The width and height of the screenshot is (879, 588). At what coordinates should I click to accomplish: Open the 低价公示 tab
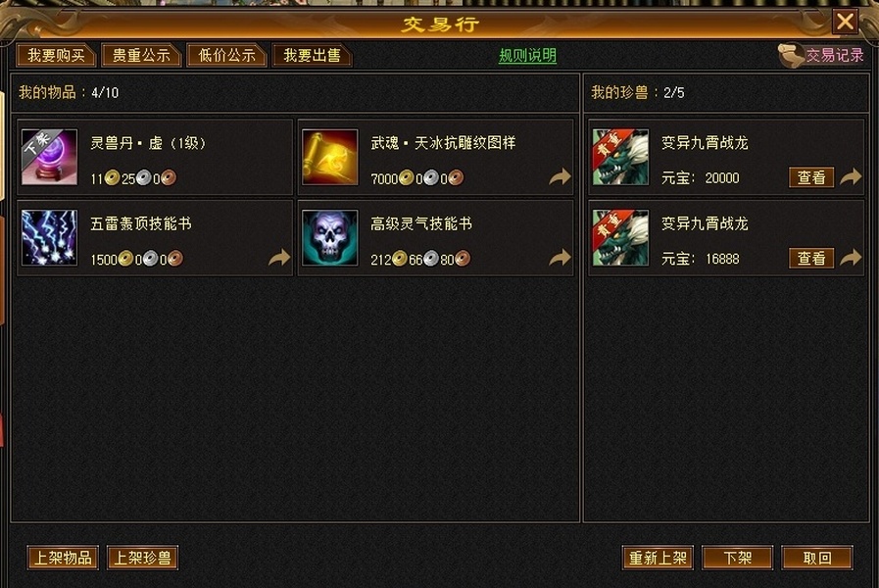point(226,56)
